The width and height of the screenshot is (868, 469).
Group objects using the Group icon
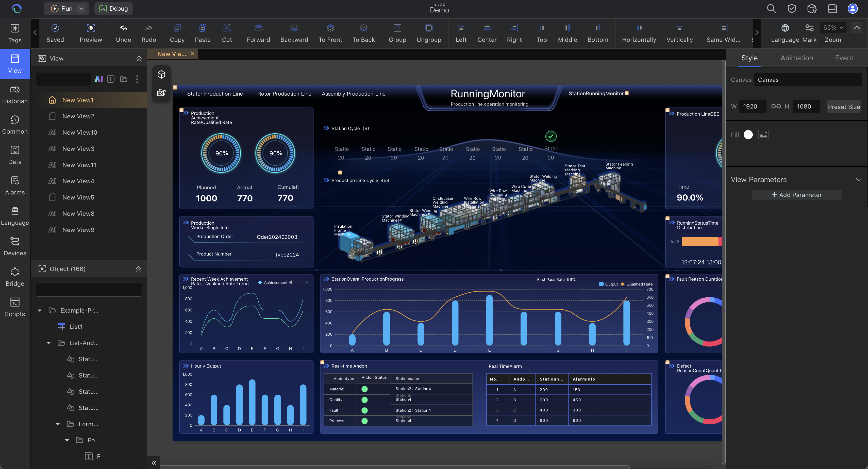pyautogui.click(x=398, y=33)
